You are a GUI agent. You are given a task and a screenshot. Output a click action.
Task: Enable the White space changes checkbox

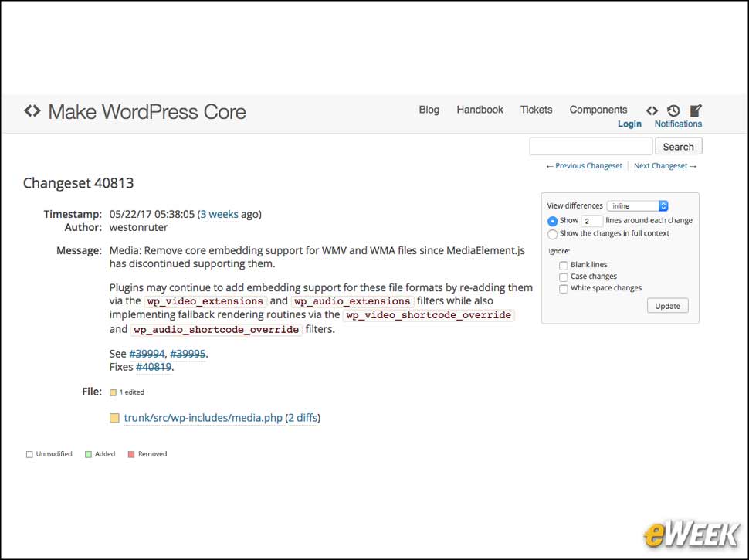(x=564, y=289)
